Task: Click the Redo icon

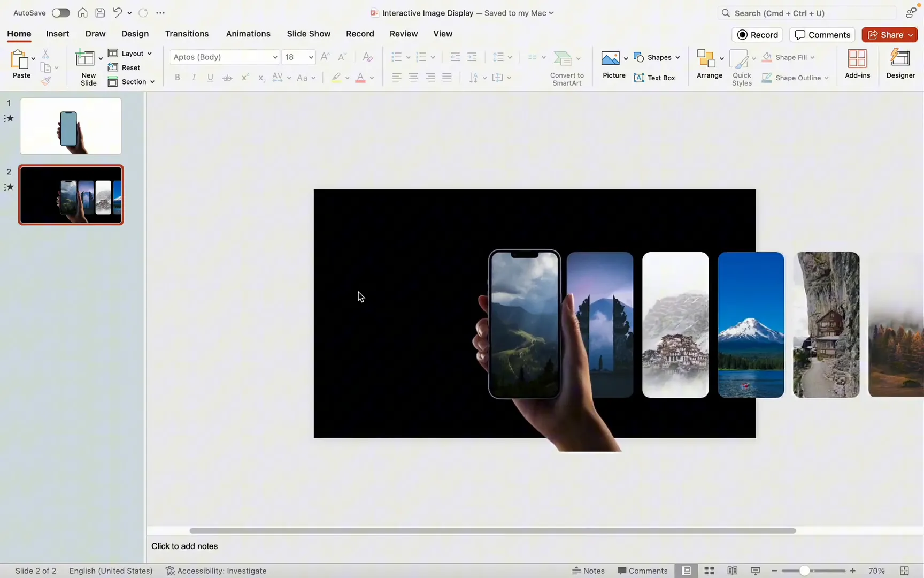Action: click(x=143, y=13)
